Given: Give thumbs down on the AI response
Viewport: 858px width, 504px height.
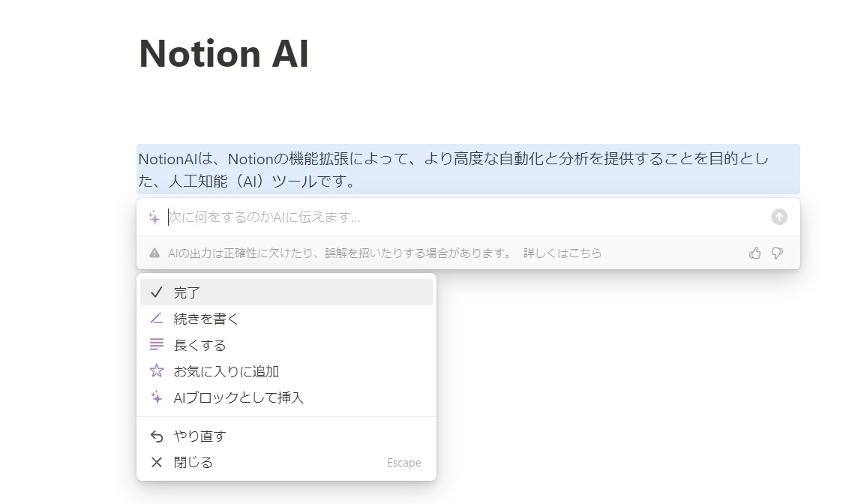Looking at the screenshot, I should pos(777,253).
